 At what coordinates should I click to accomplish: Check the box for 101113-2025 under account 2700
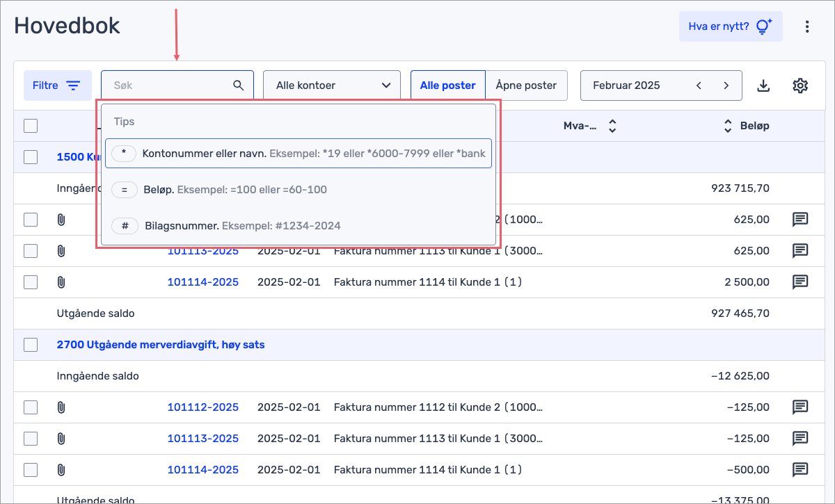tap(31, 439)
